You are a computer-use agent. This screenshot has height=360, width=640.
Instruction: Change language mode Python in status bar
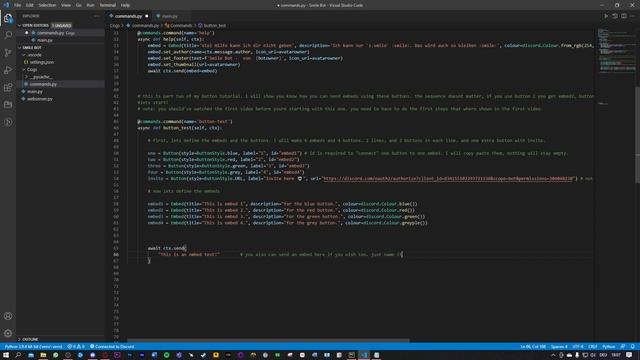(608, 347)
